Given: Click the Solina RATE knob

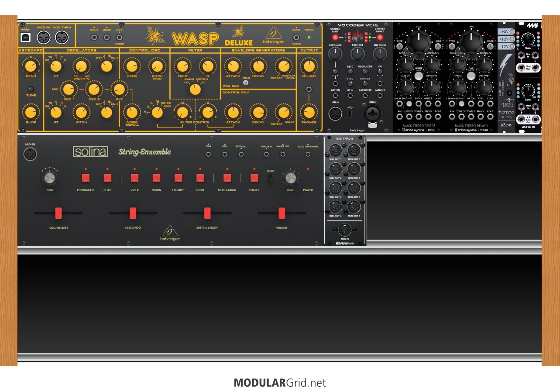Looking at the screenshot, I should tap(290, 178).
